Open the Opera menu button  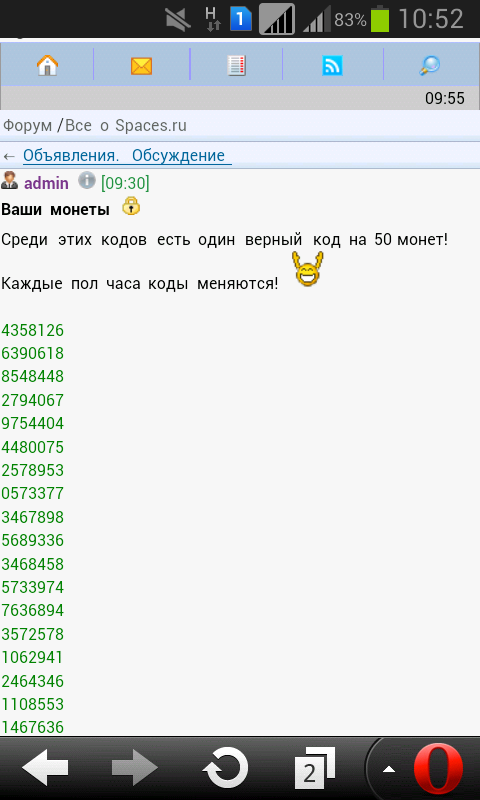click(x=438, y=769)
